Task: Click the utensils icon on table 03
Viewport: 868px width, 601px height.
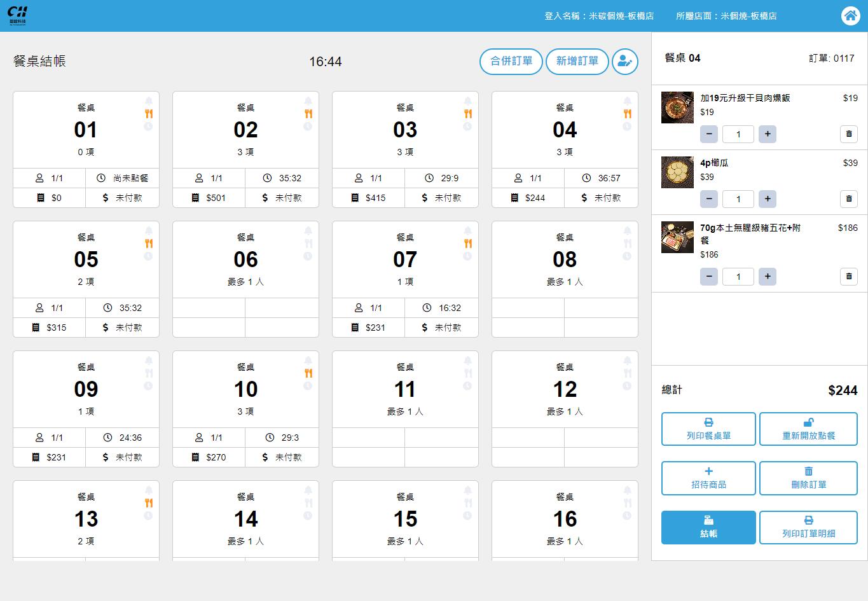Action: tap(467, 114)
